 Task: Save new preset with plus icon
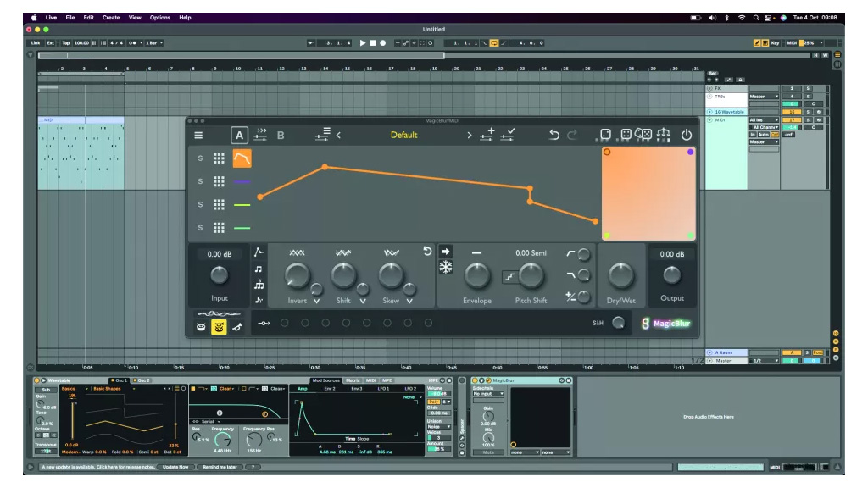click(487, 135)
